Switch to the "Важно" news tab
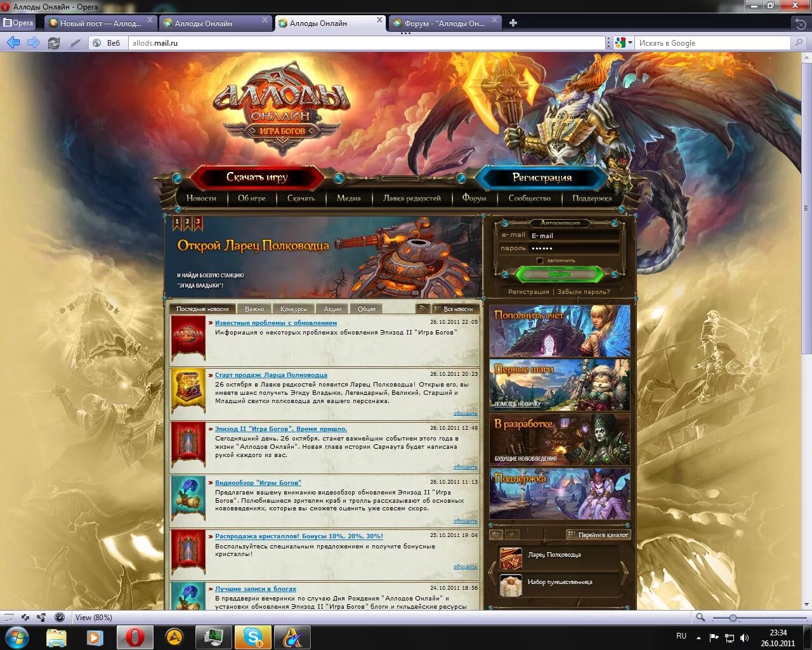This screenshot has width=812, height=650. (x=254, y=308)
